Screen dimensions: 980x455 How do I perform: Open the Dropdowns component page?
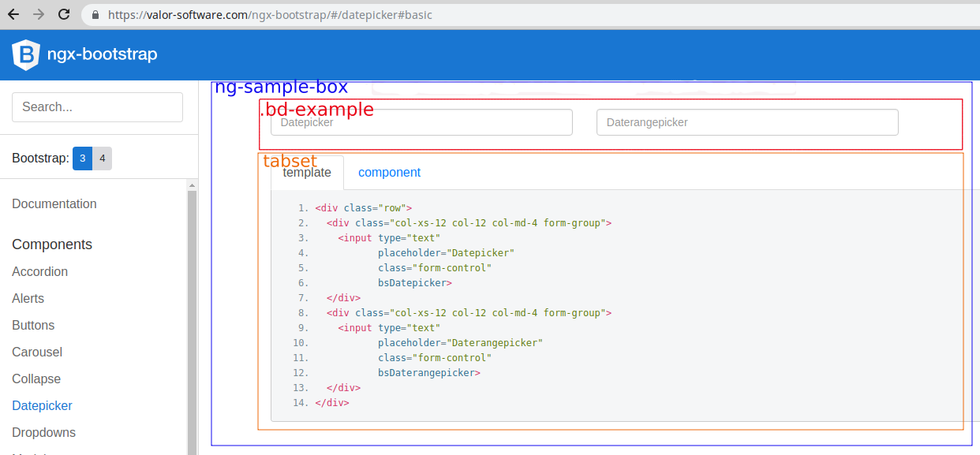43,432
